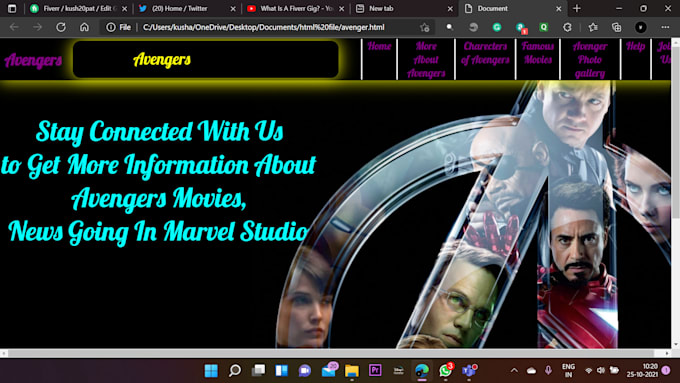680x383 pixels.
Task: Open browser Settings and more menu
Action: point(665,27)
